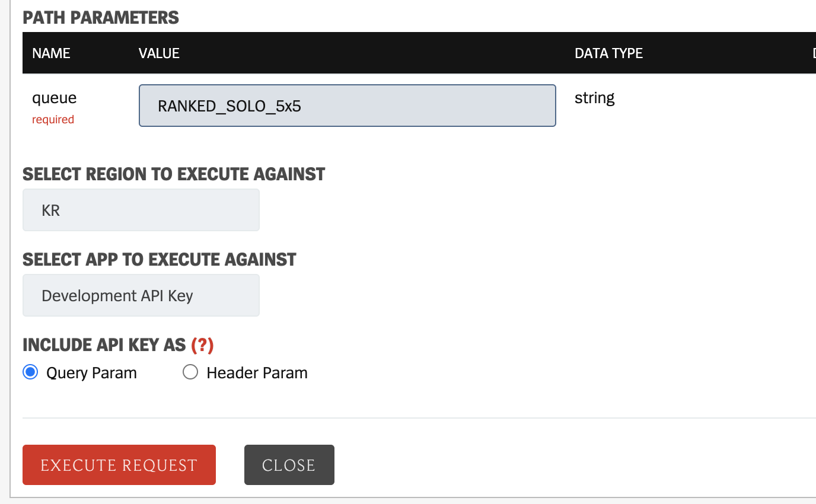Image resolution: width=816 pixels, height=504 pixels.
Task: Click the 'Header Param' label text
Action: coord(257,373)
